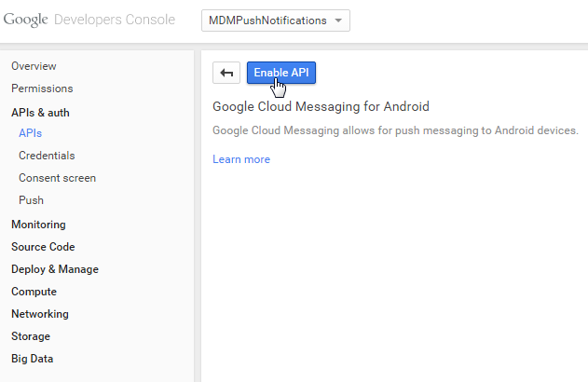Image resolution: width=588 pixels, height=382 pixels.
Task: Expand the Monitoring section
Action: click(x=38, y=225)
